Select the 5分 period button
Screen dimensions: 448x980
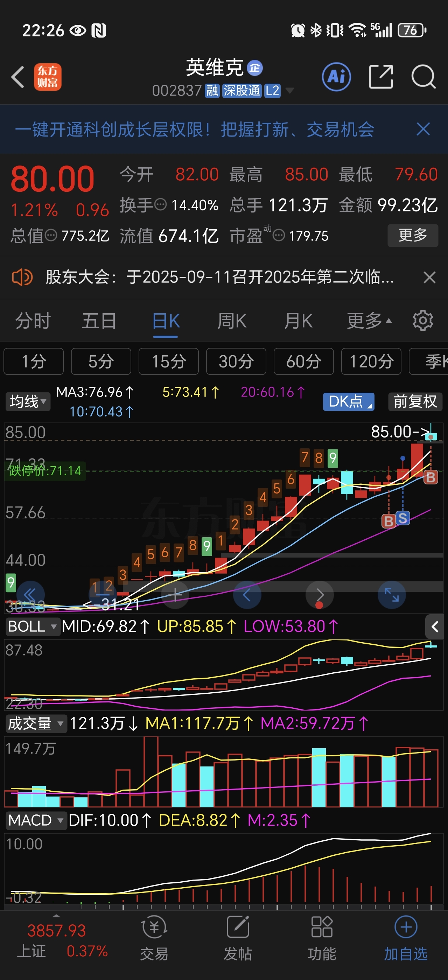pos(101,362)
